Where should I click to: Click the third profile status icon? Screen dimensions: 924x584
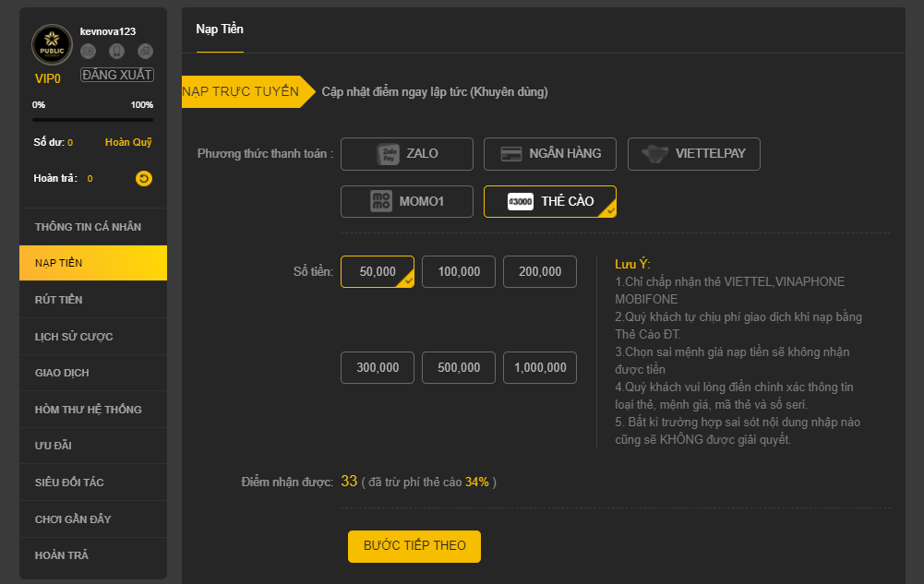[145, 52]
